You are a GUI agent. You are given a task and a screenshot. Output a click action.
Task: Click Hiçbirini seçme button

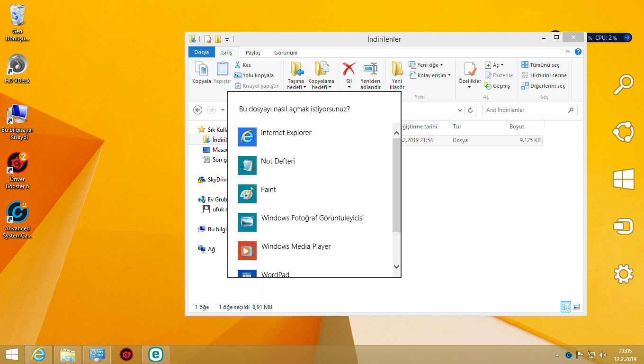544,75
